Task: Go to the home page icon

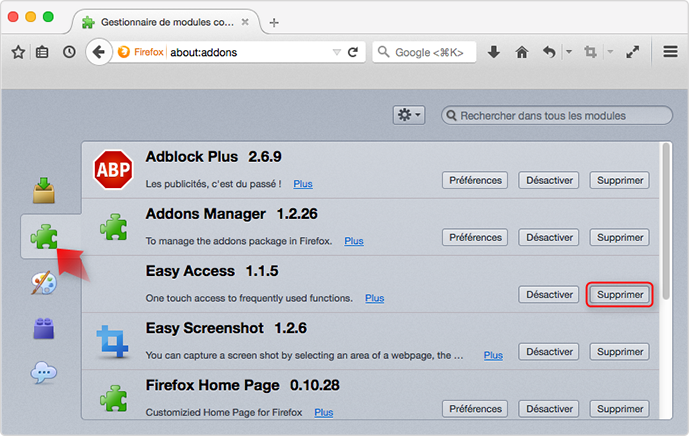Action: point(522,52)
